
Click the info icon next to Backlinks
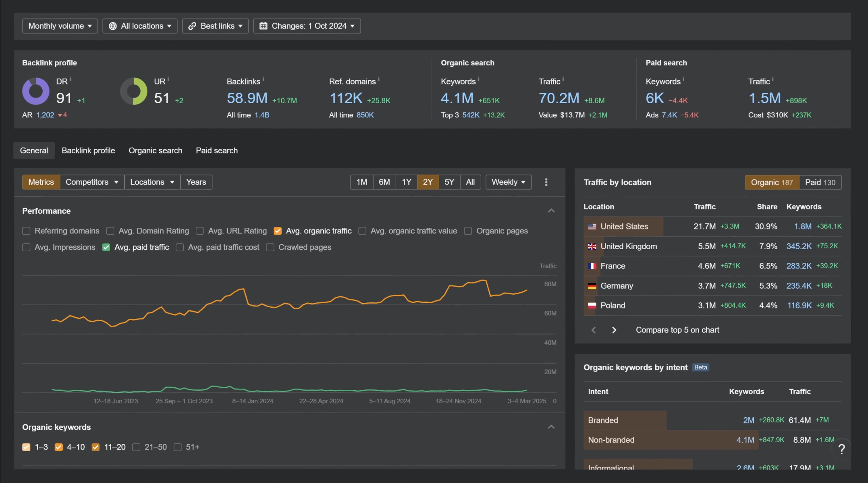point(263,78)
